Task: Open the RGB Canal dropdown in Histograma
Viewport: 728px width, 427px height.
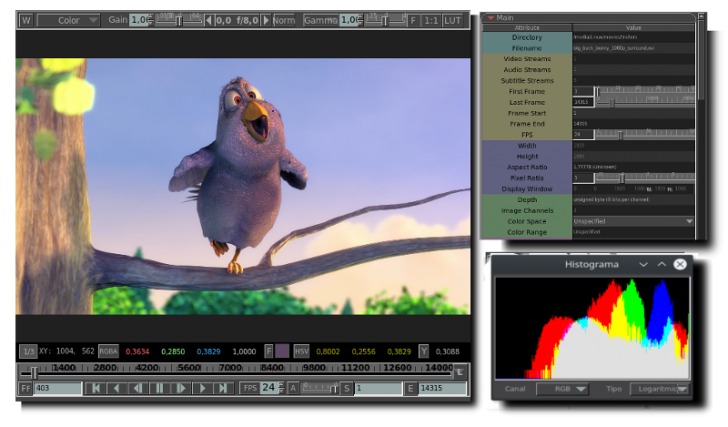Action: pyautogui.click(x=563, y=389)
